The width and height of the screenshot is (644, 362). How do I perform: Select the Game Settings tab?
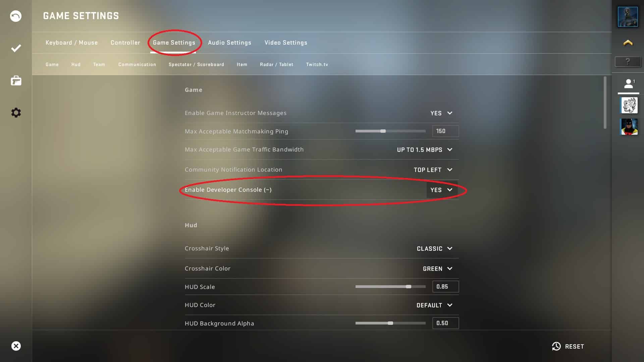(x=174, y=43)
